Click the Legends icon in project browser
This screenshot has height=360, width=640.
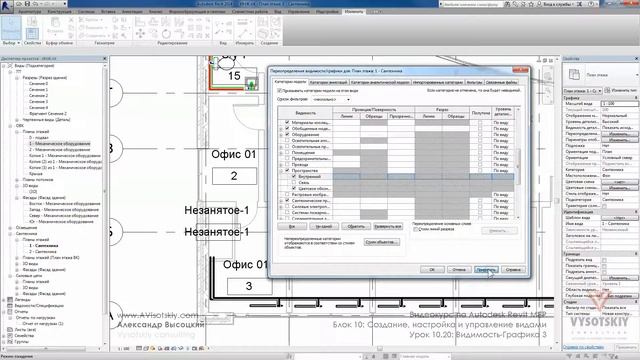10,300
